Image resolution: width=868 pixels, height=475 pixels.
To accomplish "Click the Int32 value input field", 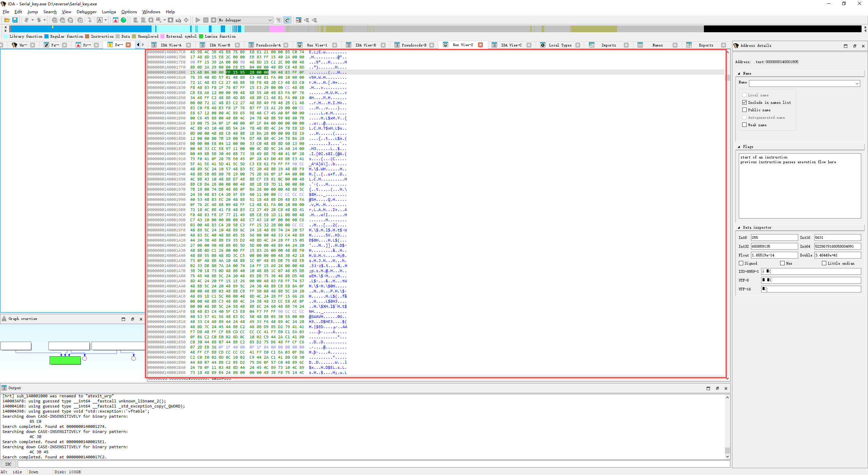I will point(774,246).
